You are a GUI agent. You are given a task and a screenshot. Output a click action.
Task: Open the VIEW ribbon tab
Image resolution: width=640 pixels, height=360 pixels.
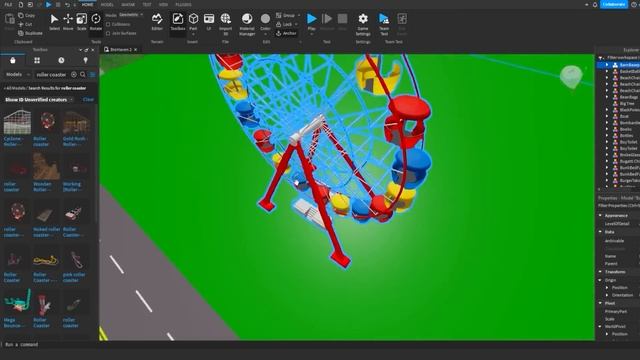point(164,5)
